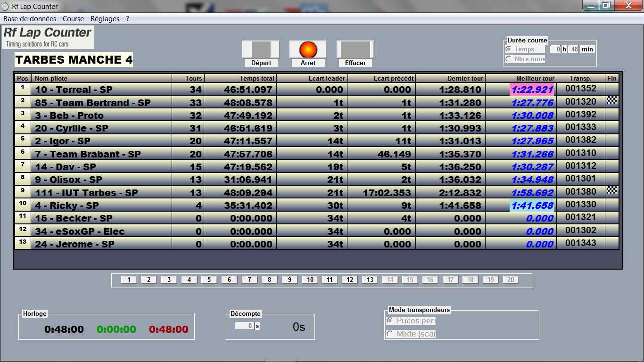Click the pink best lap 1:22.921 cell

(x=532, y=90)
